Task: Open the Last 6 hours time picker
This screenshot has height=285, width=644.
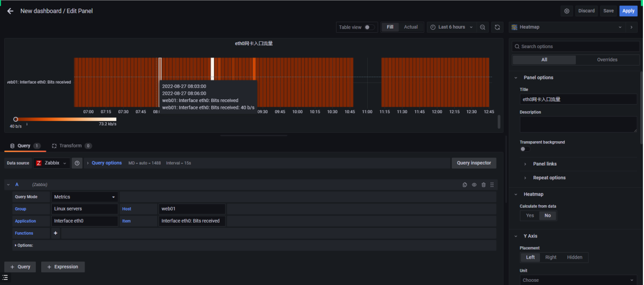Action: (451, 27)
